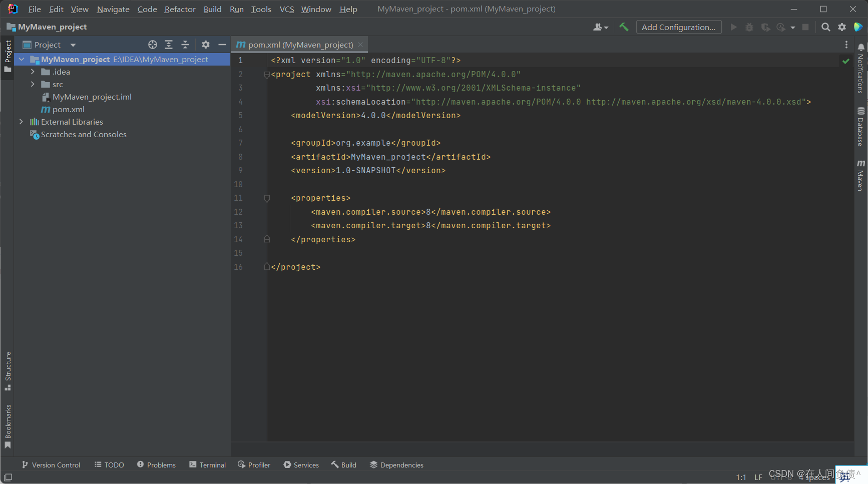This screenshot has width=868, height=484.
Task: Open the Dependencies tool window
Action: click(396, 465)
